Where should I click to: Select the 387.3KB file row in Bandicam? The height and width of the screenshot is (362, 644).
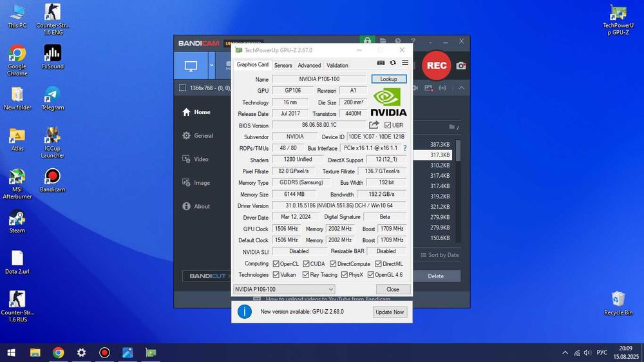432,145
